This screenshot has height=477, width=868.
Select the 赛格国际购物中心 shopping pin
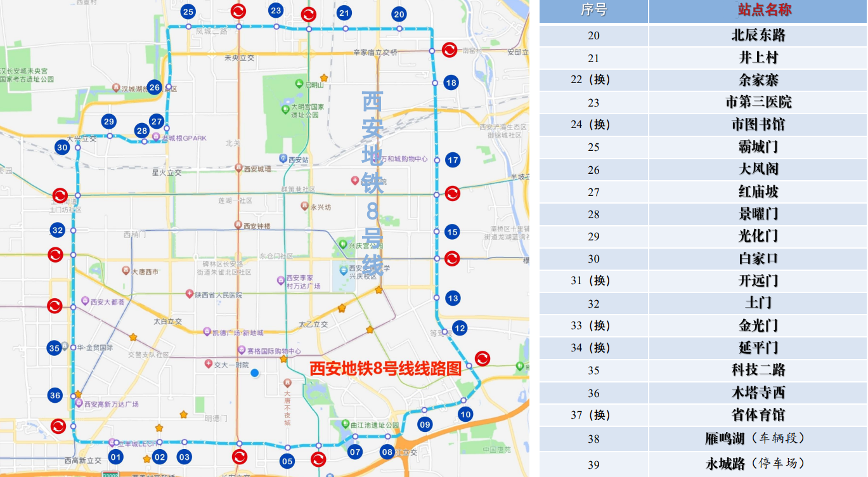coord(241,350)
